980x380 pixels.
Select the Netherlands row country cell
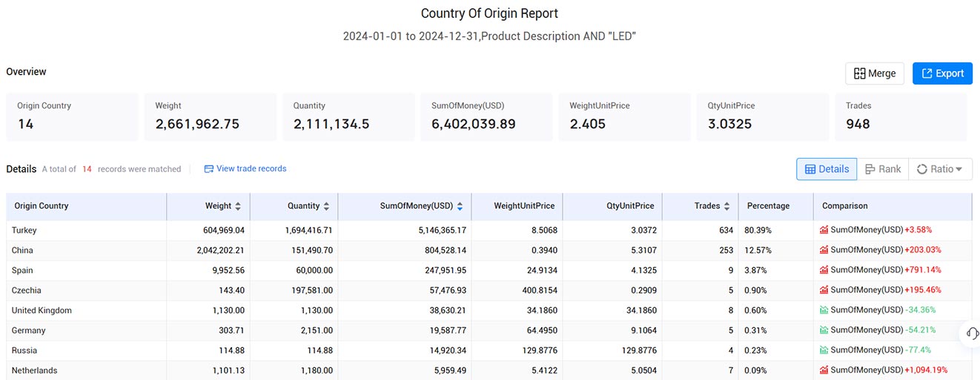[87, 370]
